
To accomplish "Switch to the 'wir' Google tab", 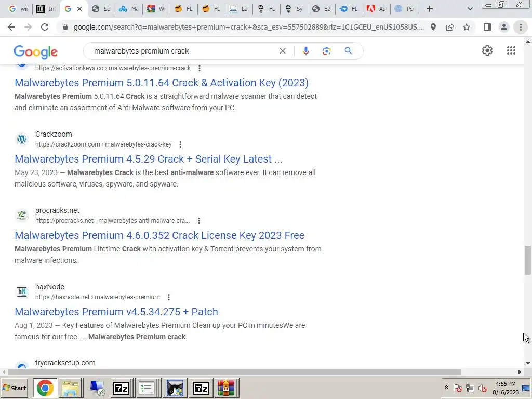I will [18, 9].
